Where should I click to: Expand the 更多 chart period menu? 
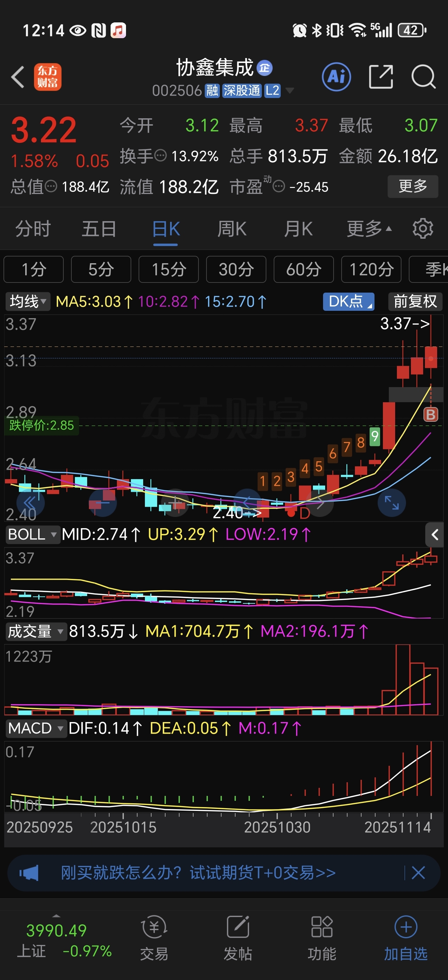pyautogui.click(x=369, y=229)
